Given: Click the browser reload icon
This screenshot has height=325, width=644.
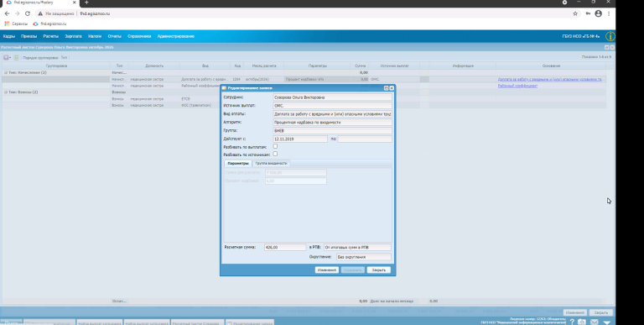Looking at the screenshot, I should coord(28,13).
